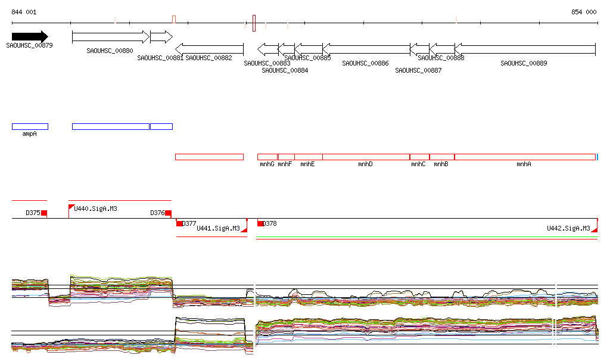Select the SAOUHSC_00886 long gene arrow
Viewport: 610px width, 364px height.
point(366,49)
